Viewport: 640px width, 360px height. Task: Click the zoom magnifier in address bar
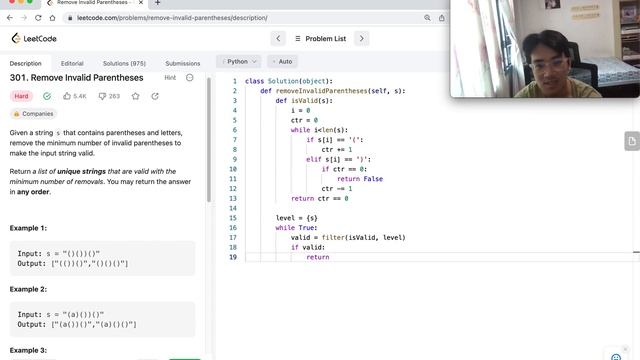point(427,18)
